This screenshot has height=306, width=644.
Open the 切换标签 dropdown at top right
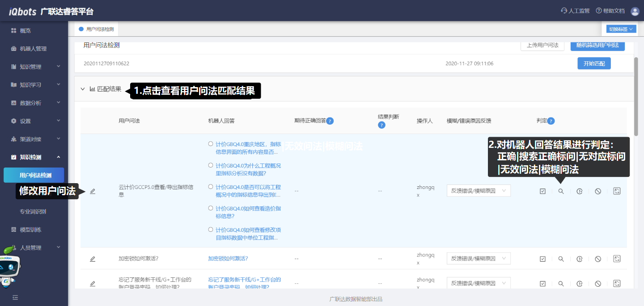pyautogui.click(x=621, y=29)
